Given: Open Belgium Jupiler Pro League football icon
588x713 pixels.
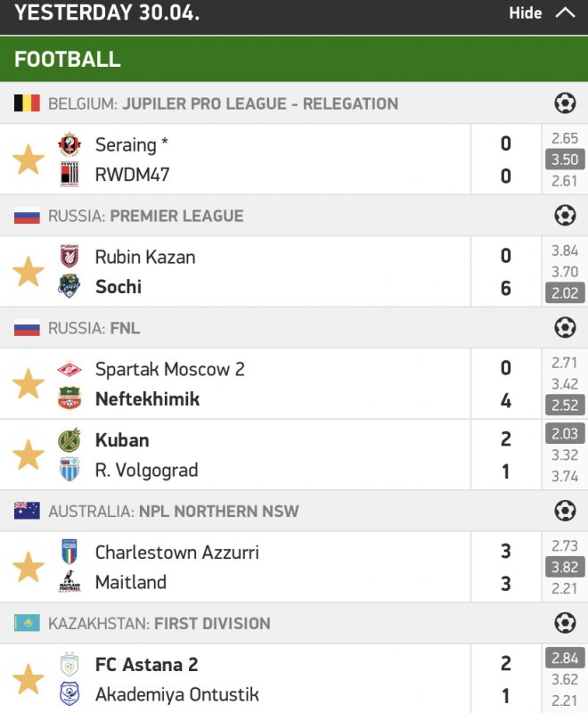Looking at the screenshot, I should 565,103.
